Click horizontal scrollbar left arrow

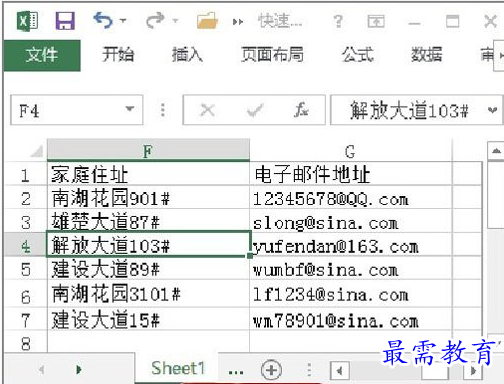pyautogui.click(x=339, y=370)
